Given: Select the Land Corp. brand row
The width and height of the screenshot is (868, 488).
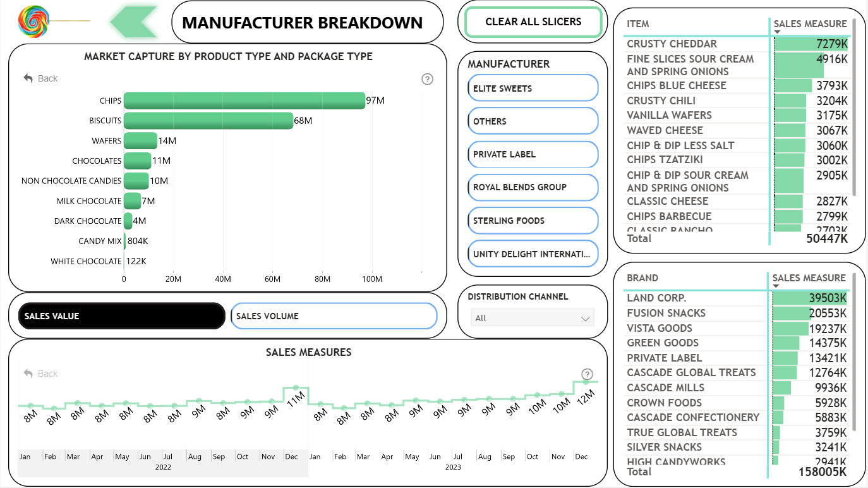Looking at the screenshot, I should pos(737,298).
